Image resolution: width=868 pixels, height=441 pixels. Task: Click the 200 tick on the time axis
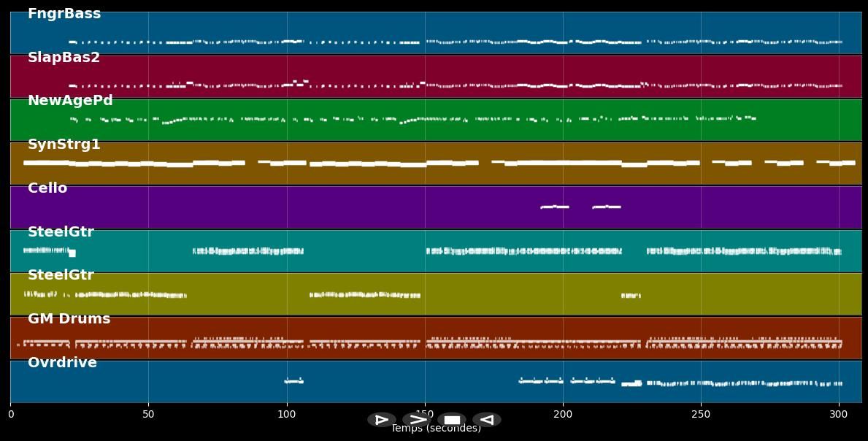pyautogui.click(x=563, y=414)
